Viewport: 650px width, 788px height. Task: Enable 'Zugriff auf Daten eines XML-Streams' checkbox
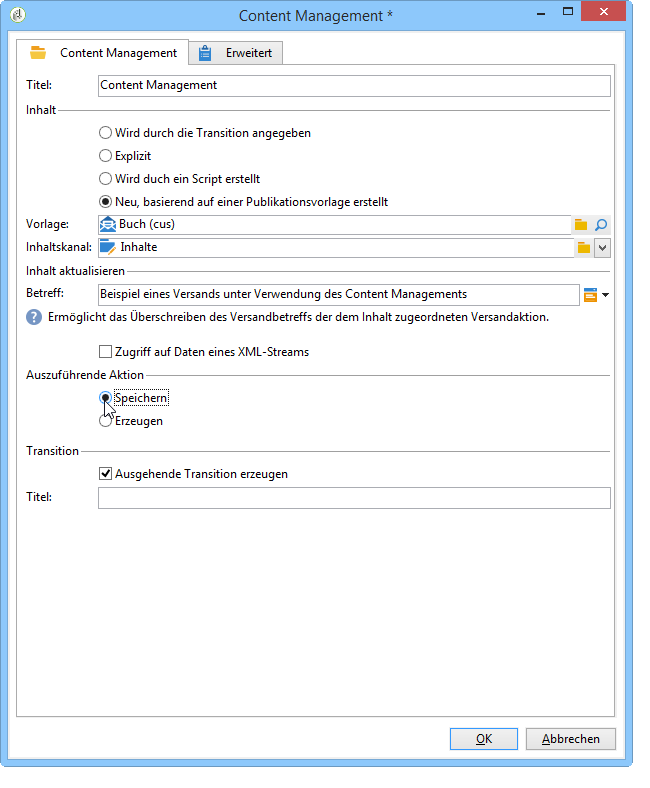pyautogui.click(x=204, y=352)
